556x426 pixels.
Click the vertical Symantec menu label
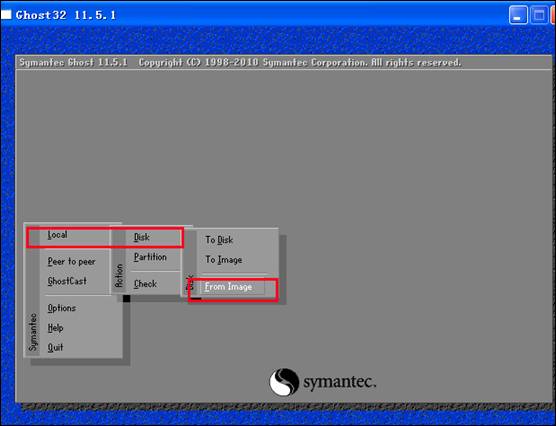pos(33,332)
